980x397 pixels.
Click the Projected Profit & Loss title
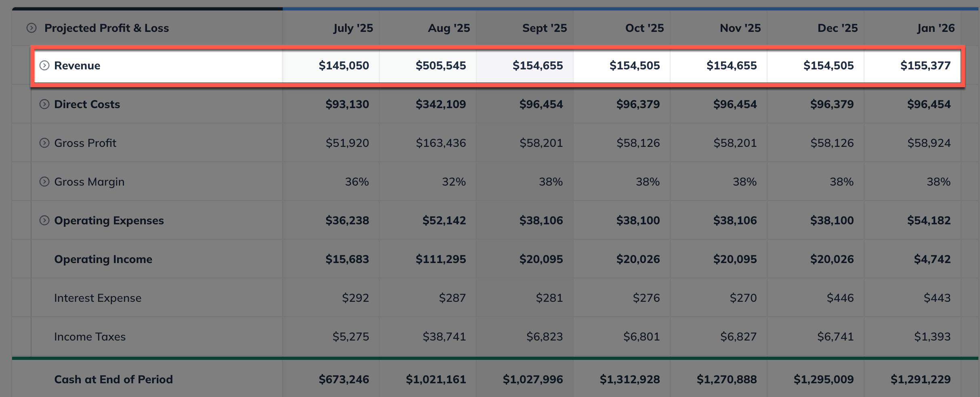click(x=107, y=28)
